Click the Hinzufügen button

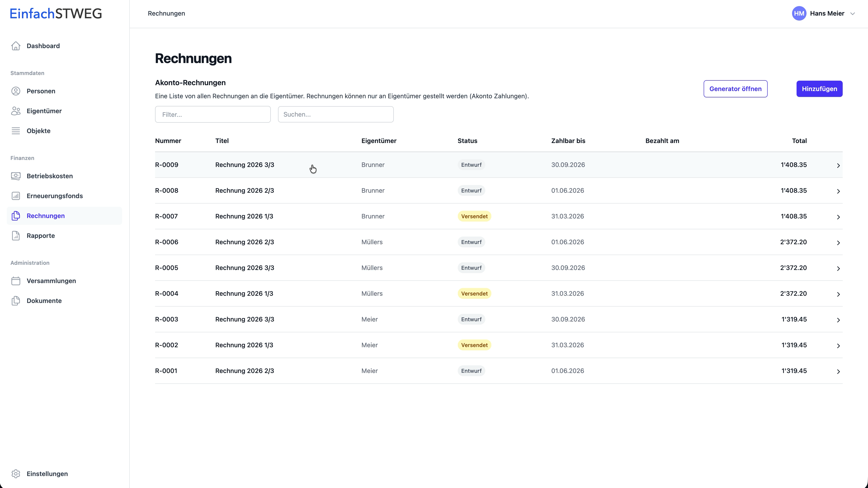(819, 89)
